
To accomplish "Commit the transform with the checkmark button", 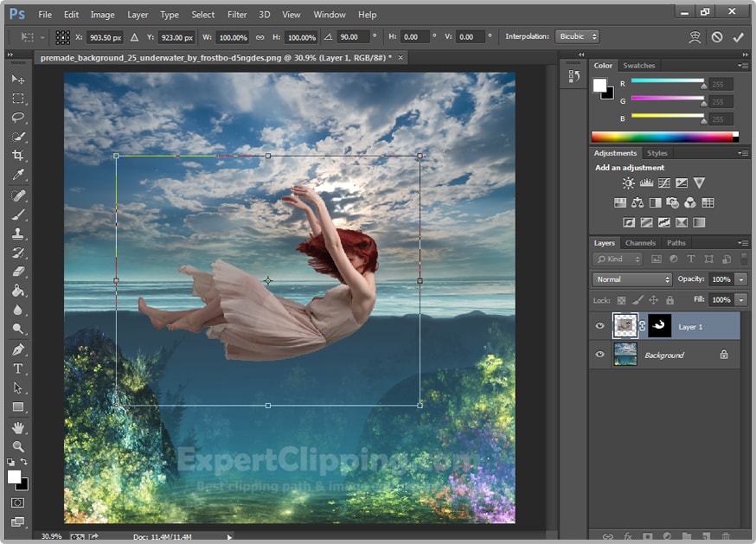I will 738,36.
